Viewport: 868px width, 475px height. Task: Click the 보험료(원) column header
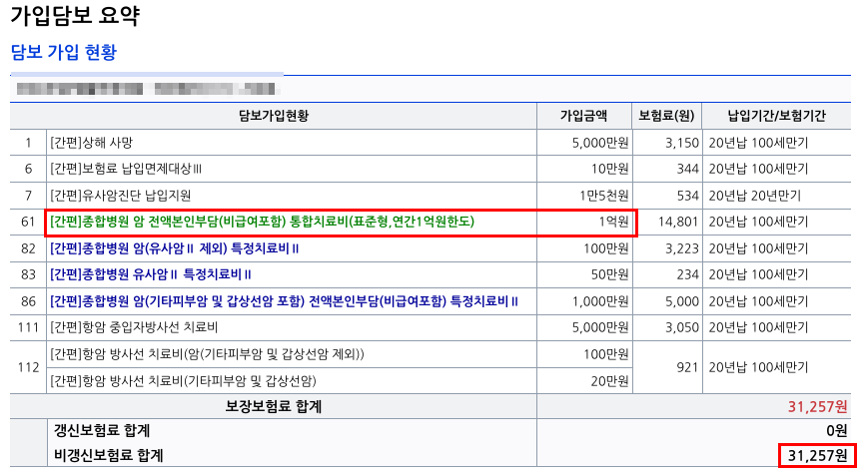[x=666, y=116]
